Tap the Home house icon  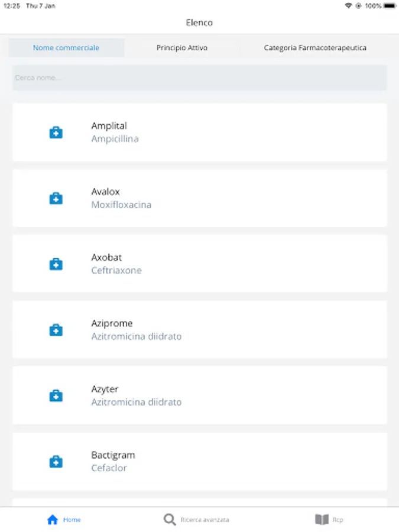click(x=53, y=520)
